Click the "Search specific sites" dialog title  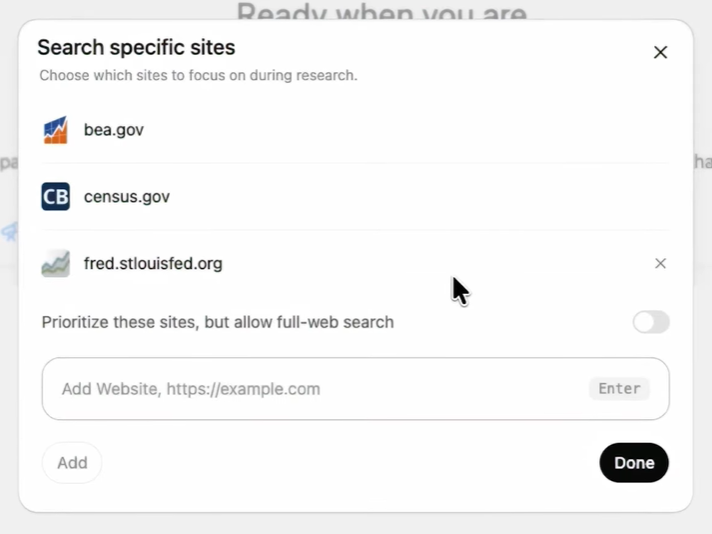click(x=136, y=47)
